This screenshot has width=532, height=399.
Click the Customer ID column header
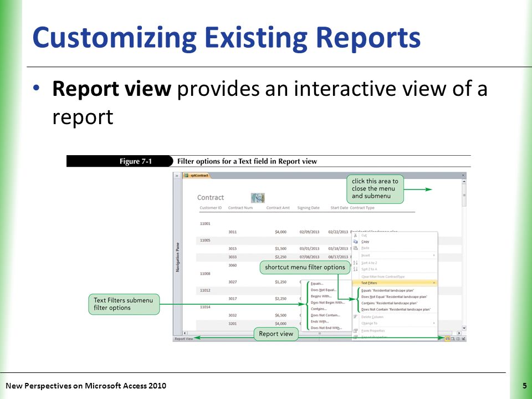(x=211, y=208)
